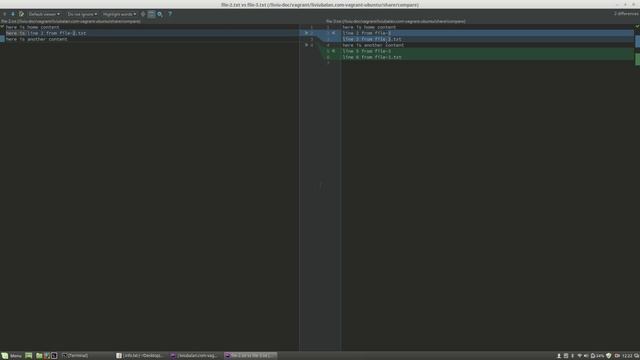Apply the line 2 change arrow in the gutter
Viewport: 640px width, 360px height.
307,33
